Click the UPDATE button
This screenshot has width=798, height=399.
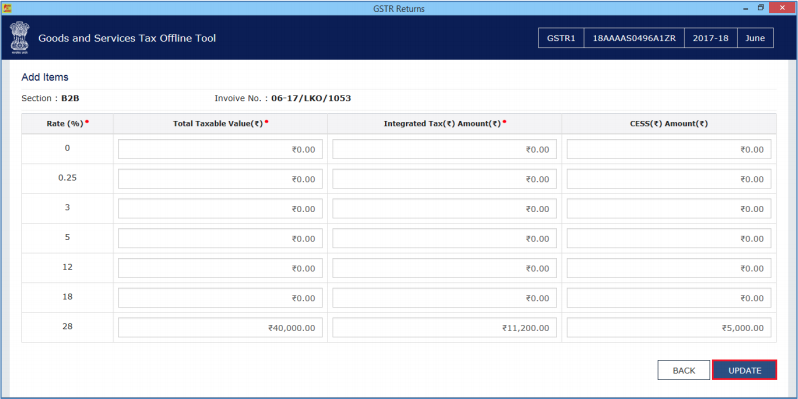click(x=745, y=370)
